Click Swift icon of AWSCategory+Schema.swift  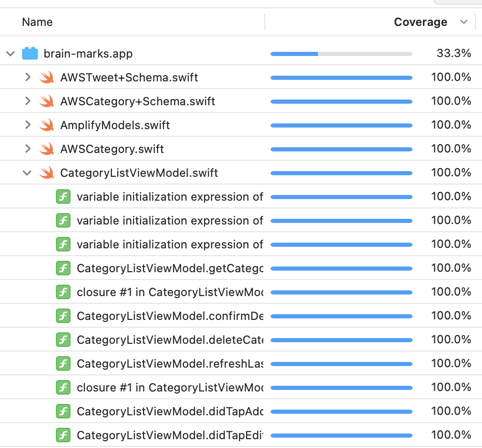47,101
